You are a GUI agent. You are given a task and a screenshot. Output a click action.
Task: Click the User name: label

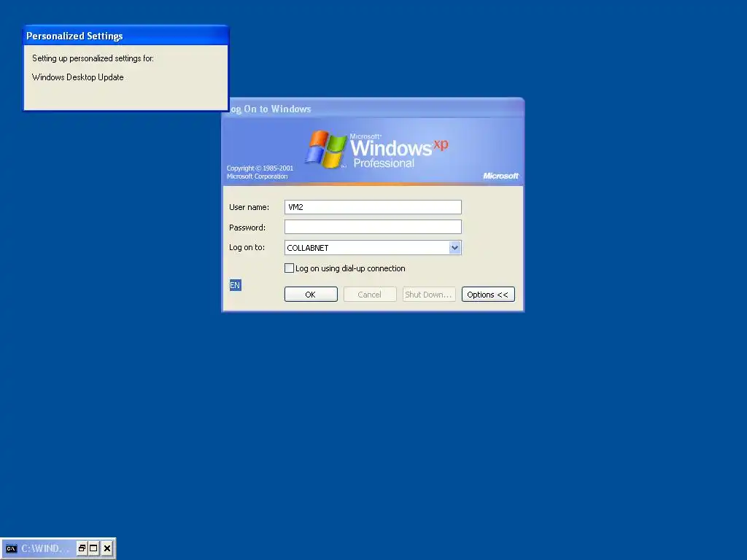pyautogui.click(x=249, y=207)
